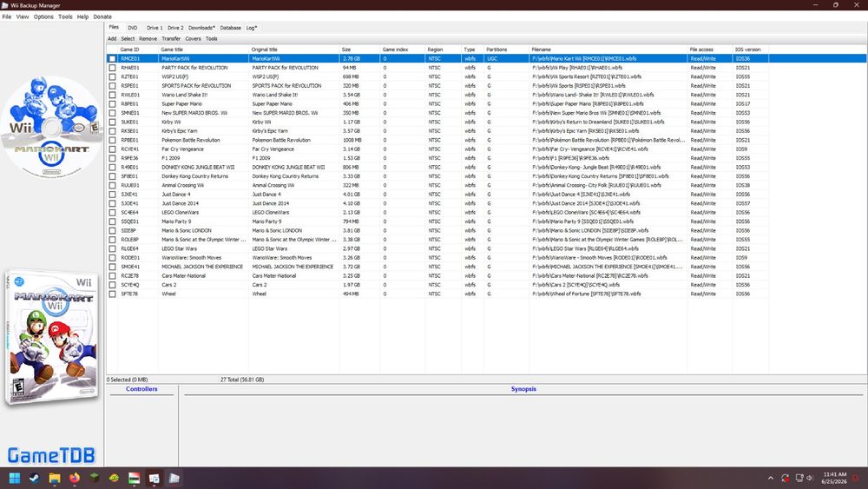The width and height of the screenshot is (868, 489).
Task: Check the RK5E01 Kirby's Epic Yarn checkbox
Action: click(x=112, y=131)
